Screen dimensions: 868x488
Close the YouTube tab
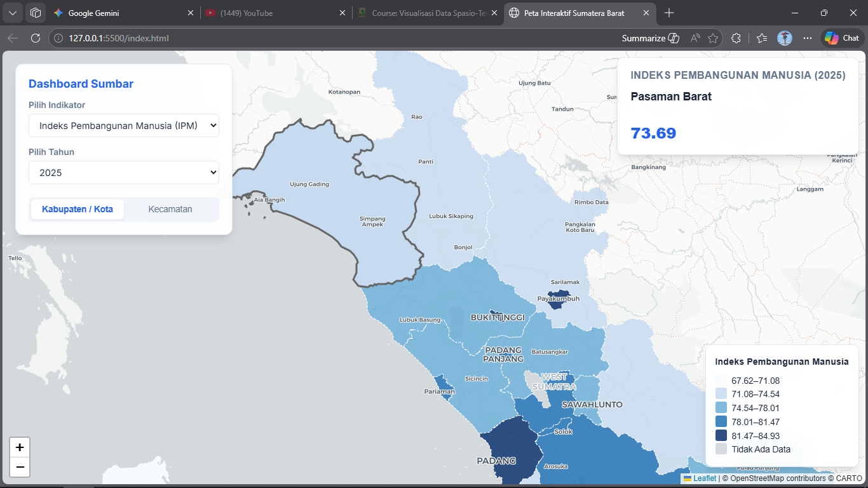[x=342, y=13]
